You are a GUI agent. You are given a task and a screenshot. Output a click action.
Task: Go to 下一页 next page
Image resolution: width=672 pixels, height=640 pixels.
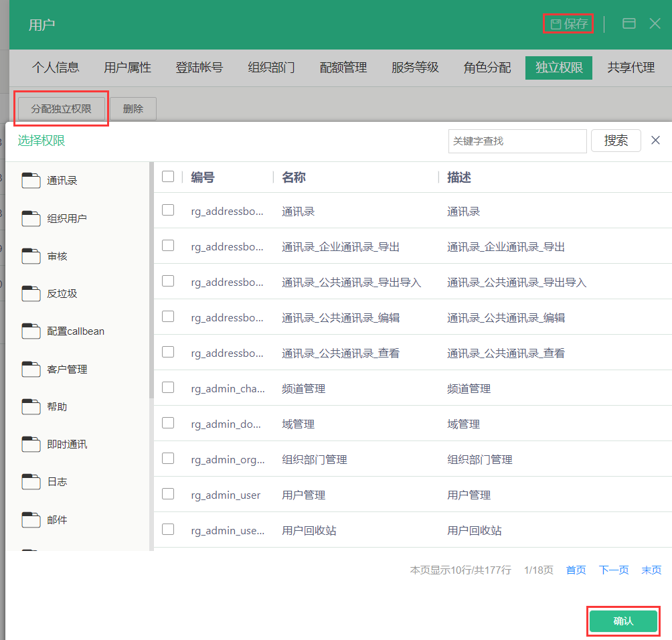[614, 570]
